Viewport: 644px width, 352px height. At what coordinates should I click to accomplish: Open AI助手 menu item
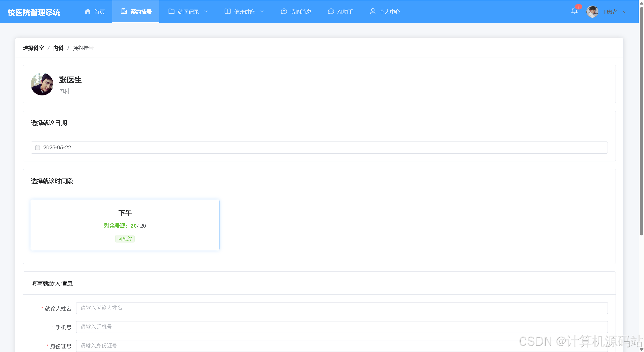tap(340, 12)
